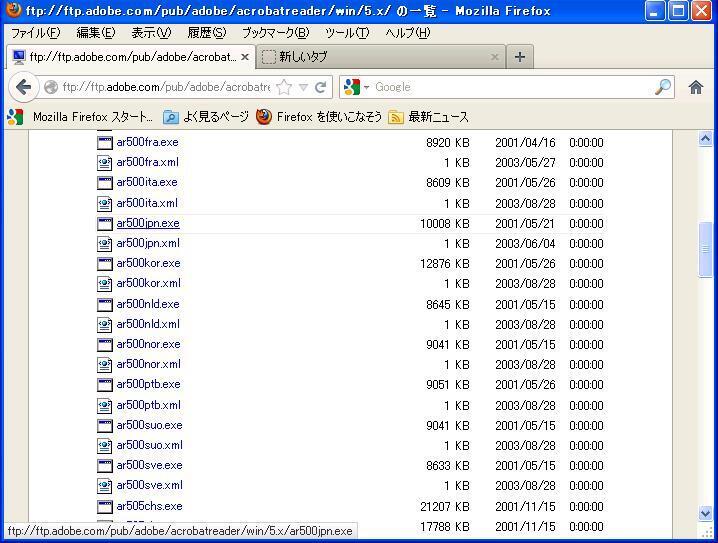Screen dimensions: 718x543
Task: Click the address bar URL field
Action: [166, 87]
